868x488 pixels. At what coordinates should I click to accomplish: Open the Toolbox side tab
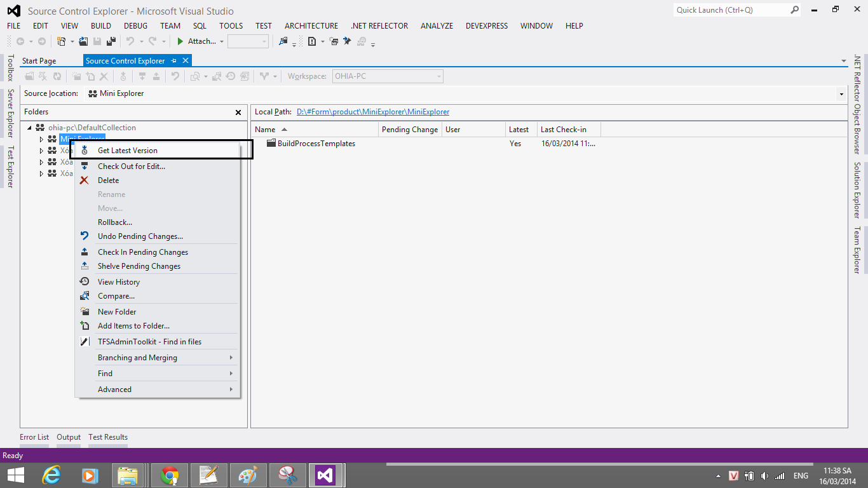(10, 67)
